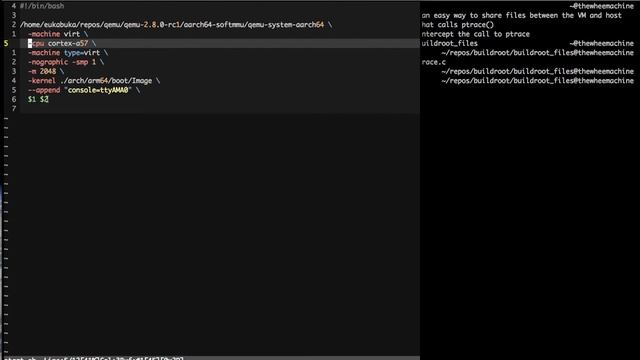
Task: Click the relative line number 7
Action: pos(14,109)
